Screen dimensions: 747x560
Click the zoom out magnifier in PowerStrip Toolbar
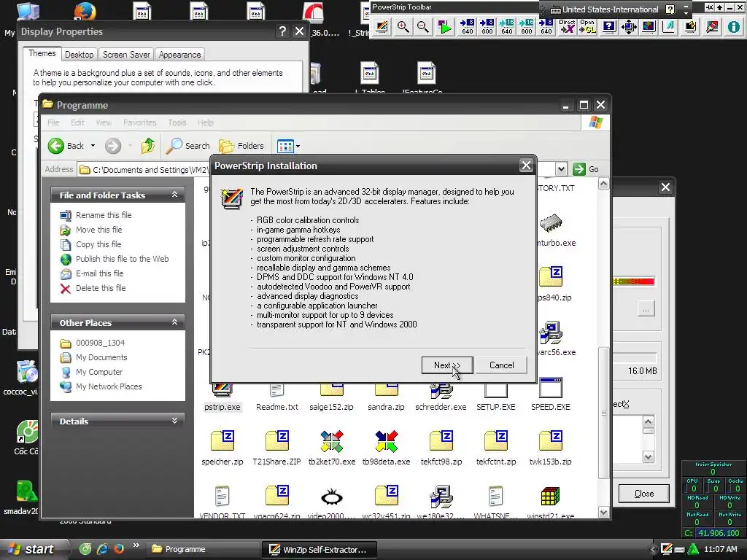click(x=422, y=27)
